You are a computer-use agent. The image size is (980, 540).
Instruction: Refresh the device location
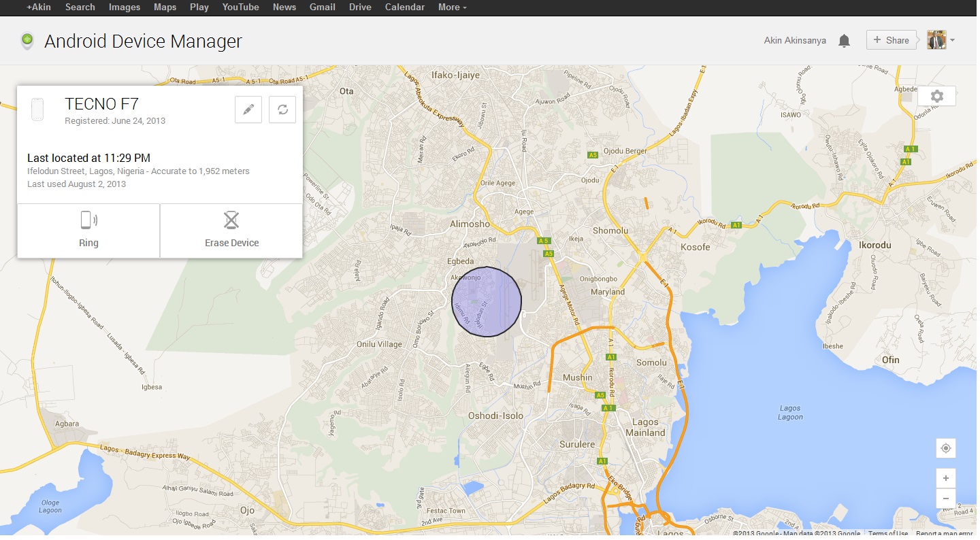click(x=282, y=109)
